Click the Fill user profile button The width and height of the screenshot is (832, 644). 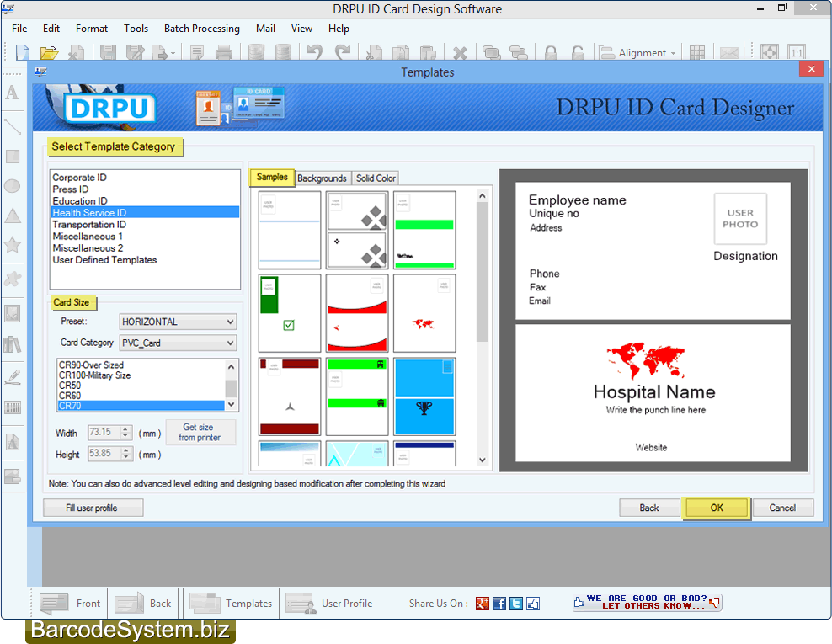coord(92,508)
